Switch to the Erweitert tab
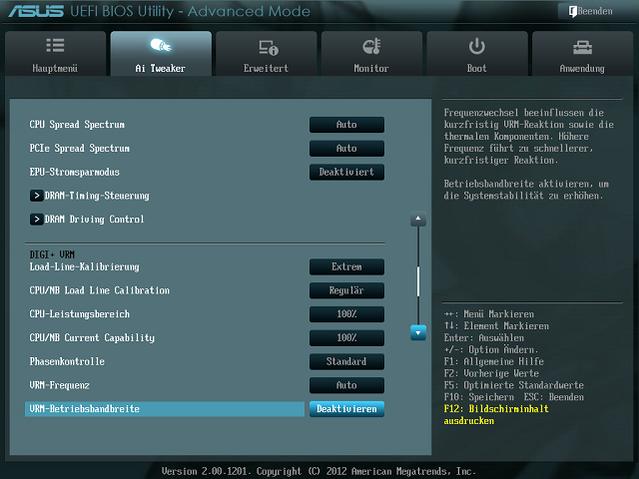Screen dimensions: 639x479 [266, 53]
